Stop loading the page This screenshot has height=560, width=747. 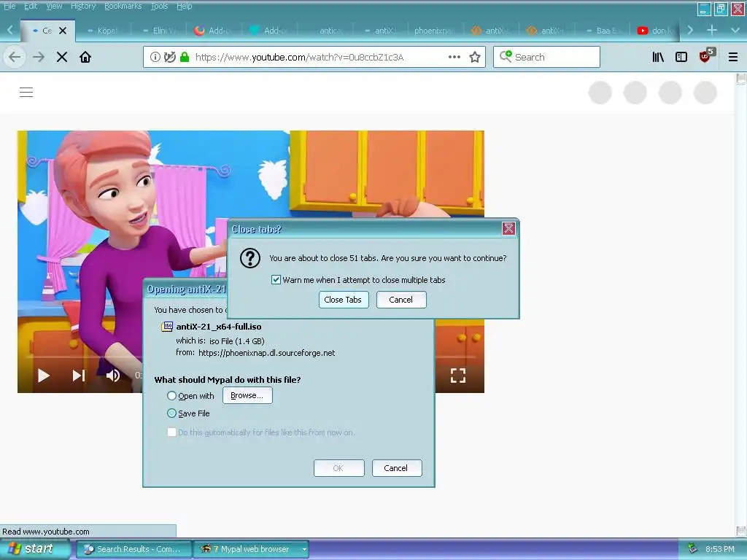point(62,57)
